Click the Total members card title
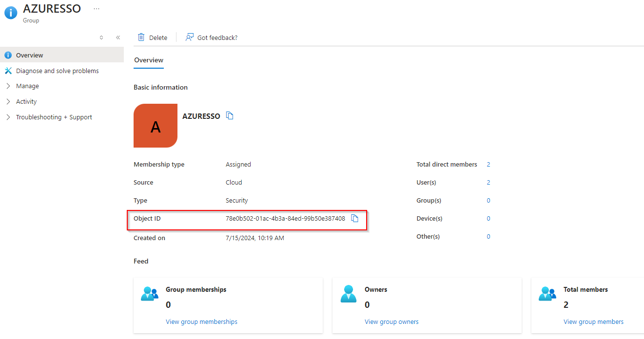 point(585,289)
